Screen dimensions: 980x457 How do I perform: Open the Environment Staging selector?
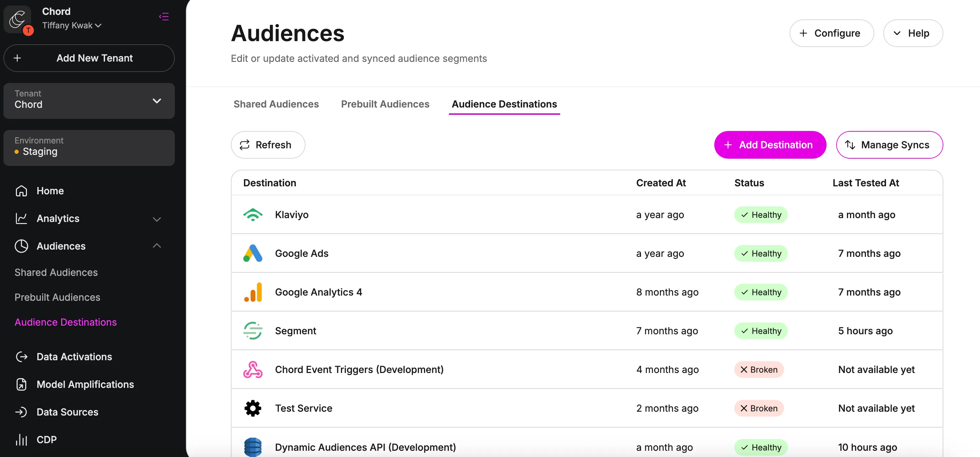pos(89,148)
